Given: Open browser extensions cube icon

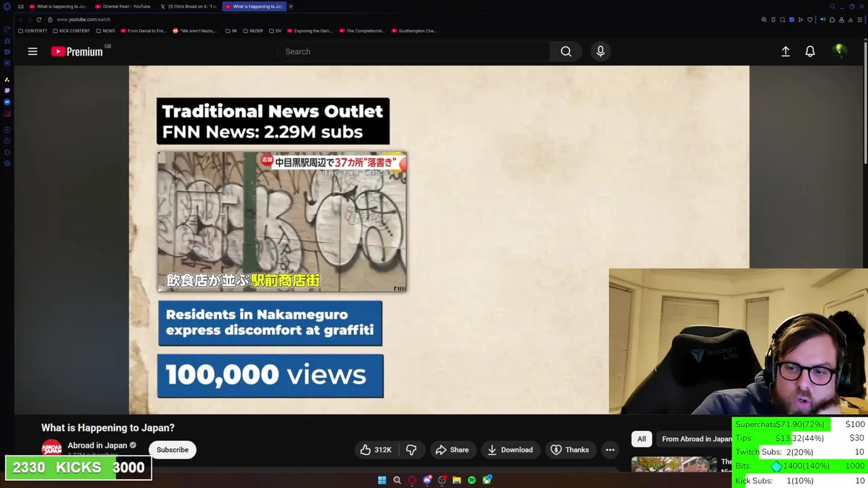Looking at the screenshot, I should pos(832,20).
